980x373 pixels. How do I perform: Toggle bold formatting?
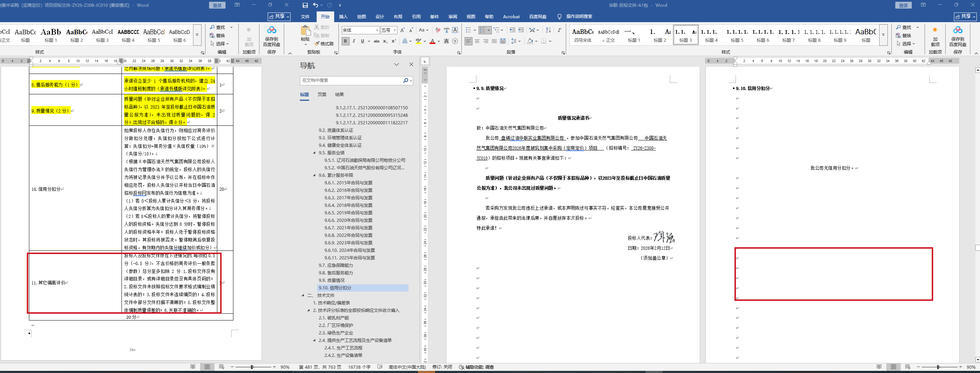(x=346, y=41)
